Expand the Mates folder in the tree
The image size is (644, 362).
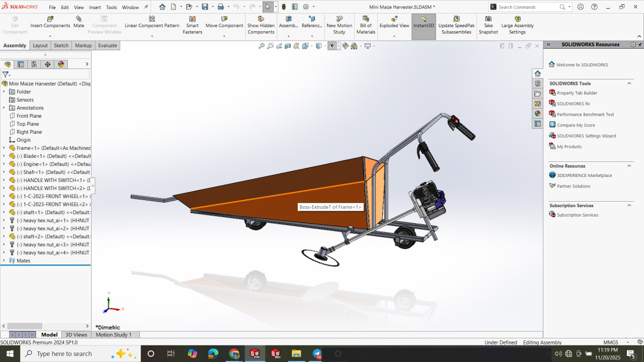(x=4, y=260)
